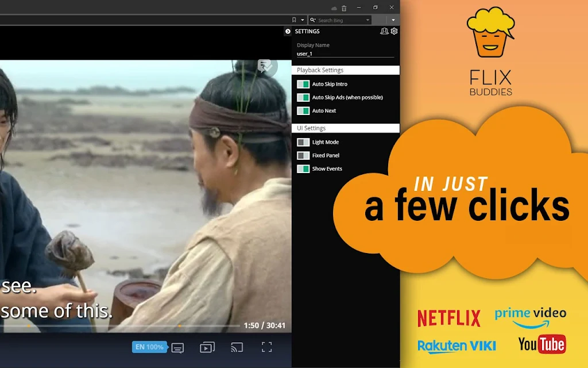588x368 pixels.
Task: Click the Rakuten Viki logo
Action: click(x=457, y=346)
